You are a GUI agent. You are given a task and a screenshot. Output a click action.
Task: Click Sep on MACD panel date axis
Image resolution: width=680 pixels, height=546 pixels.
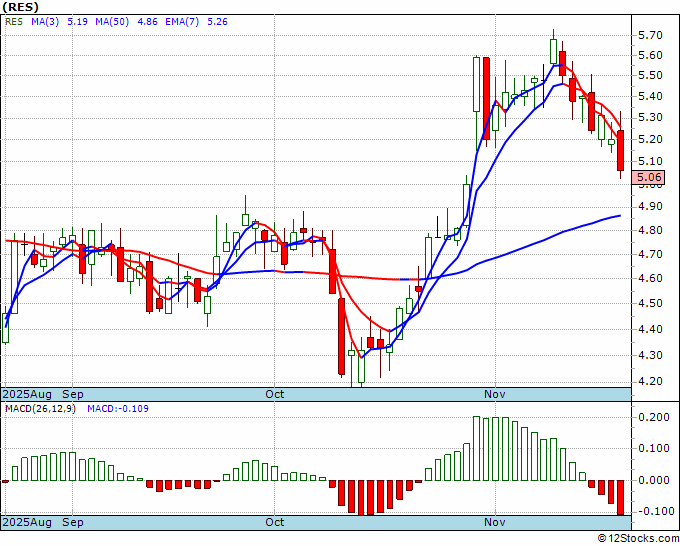point(72,522)
